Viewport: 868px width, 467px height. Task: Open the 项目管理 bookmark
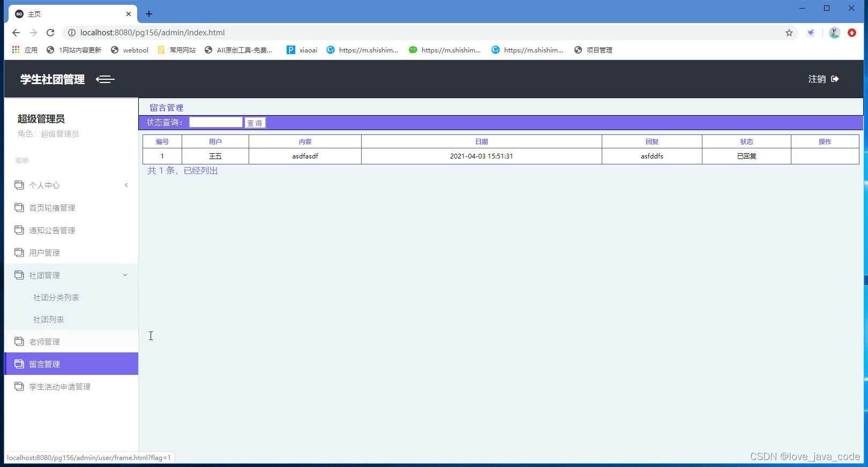593,50
